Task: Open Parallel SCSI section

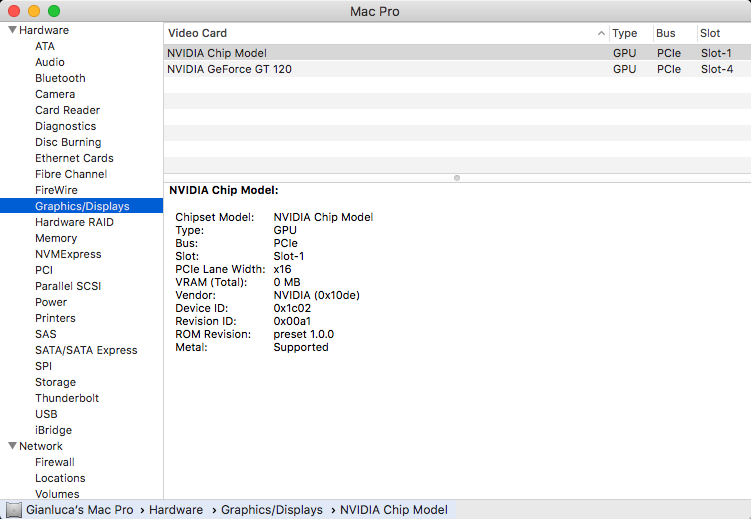Action: [x=68, y=286]
